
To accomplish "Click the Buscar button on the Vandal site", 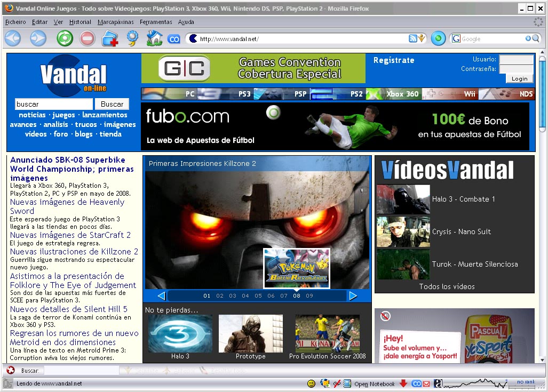I will (x=112, y=104).
